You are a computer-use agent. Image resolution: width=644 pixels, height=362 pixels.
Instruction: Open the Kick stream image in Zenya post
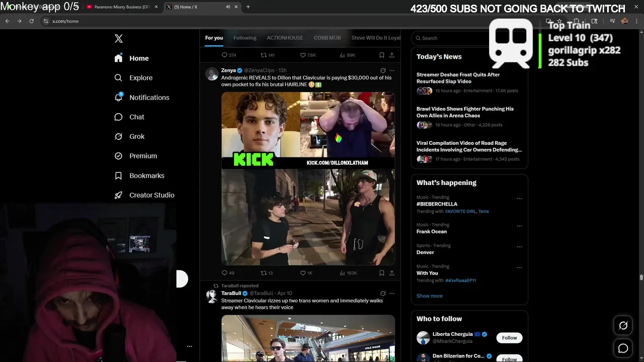[x=308, y=129]
